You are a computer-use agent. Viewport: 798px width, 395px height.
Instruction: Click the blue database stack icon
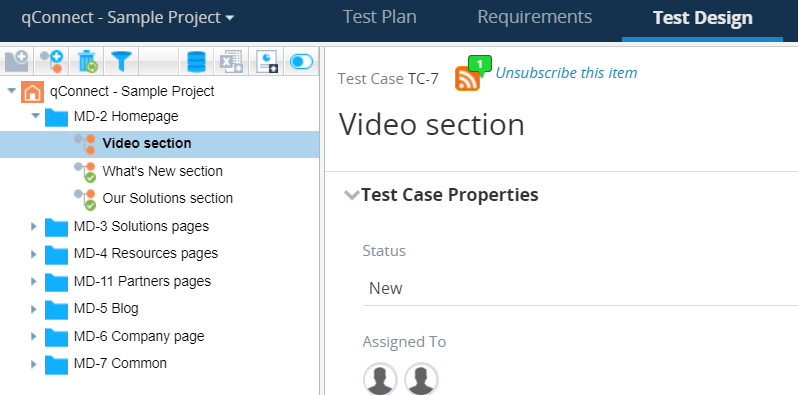(x=196, y=61)
